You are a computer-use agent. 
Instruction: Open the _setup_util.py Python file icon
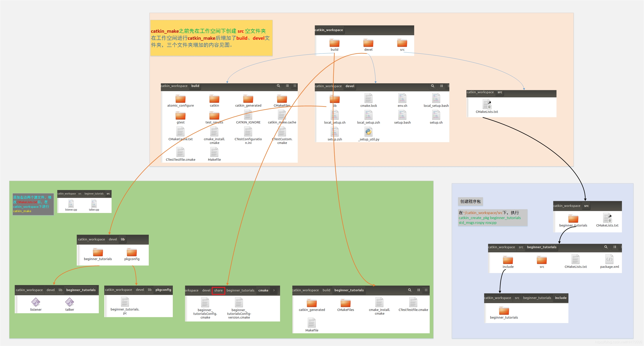[368, 132]
